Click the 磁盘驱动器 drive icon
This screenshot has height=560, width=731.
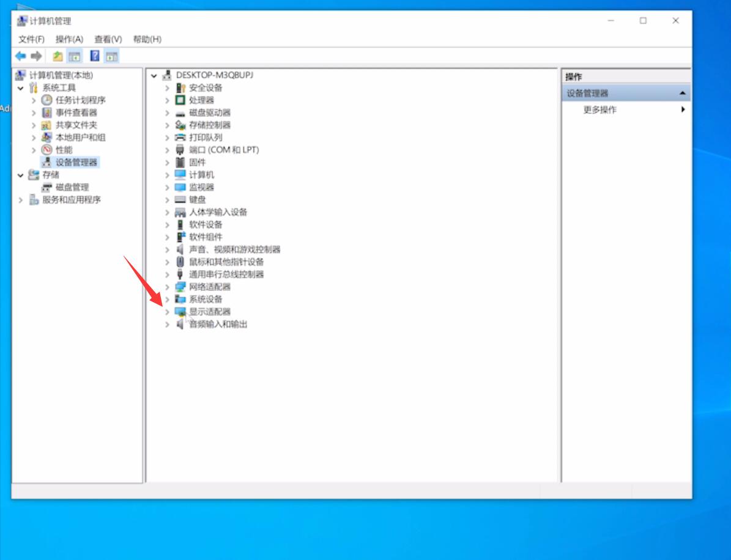pyautogui.click(x=180, y=113)
